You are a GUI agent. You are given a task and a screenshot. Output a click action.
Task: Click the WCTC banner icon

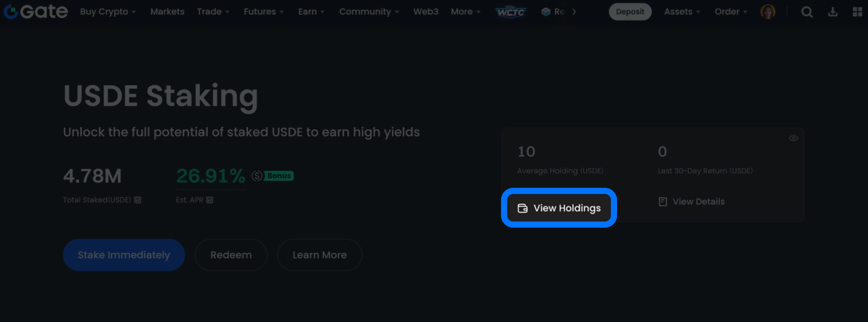(x=511, y=12)
